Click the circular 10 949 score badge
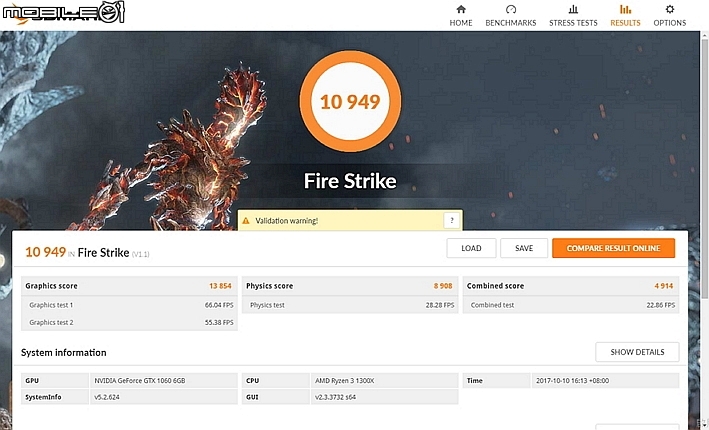The height and width of the screenshot is (430, 709). (x=350, y=101)
